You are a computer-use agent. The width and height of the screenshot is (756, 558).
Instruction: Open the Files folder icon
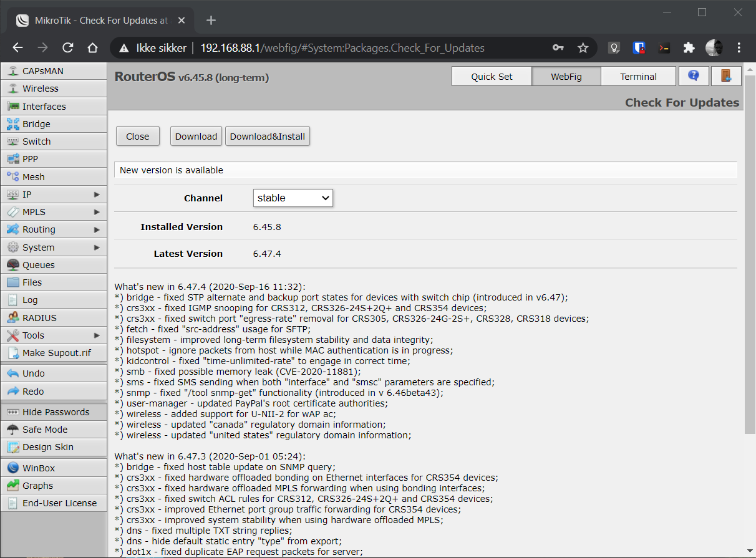point(12,282)
